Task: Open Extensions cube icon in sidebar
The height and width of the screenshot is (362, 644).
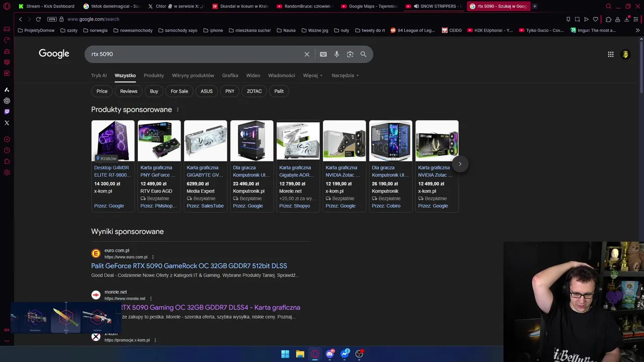Action: [x=7, y=161]
